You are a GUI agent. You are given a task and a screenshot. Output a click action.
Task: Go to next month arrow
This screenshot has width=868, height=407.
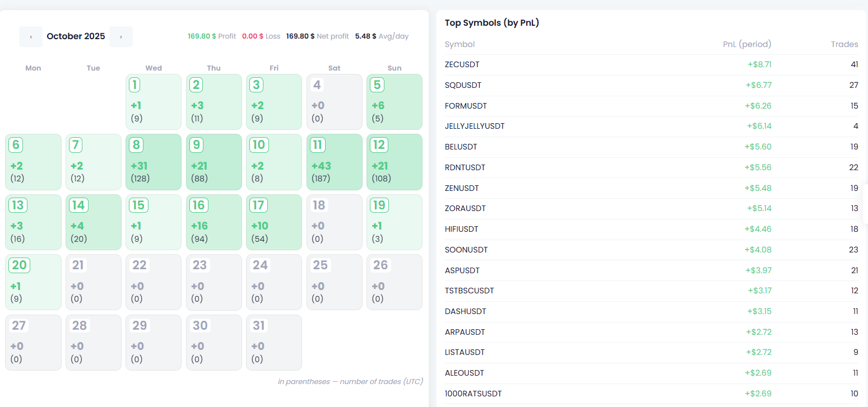121,37
